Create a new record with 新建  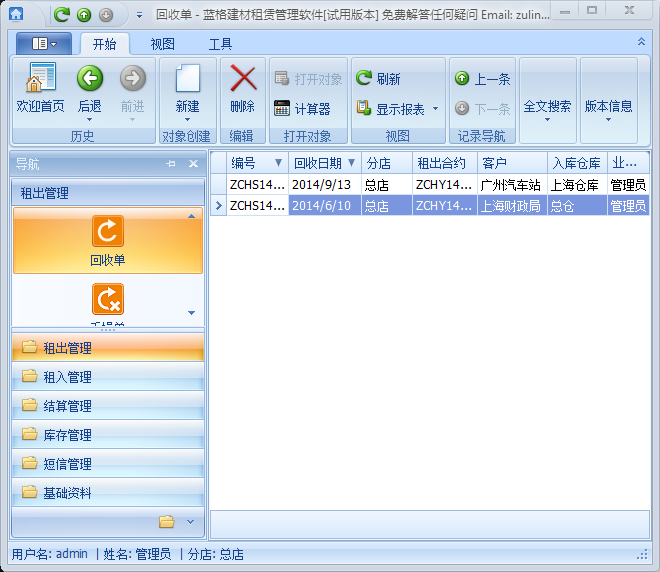click(x=188, y=92)
